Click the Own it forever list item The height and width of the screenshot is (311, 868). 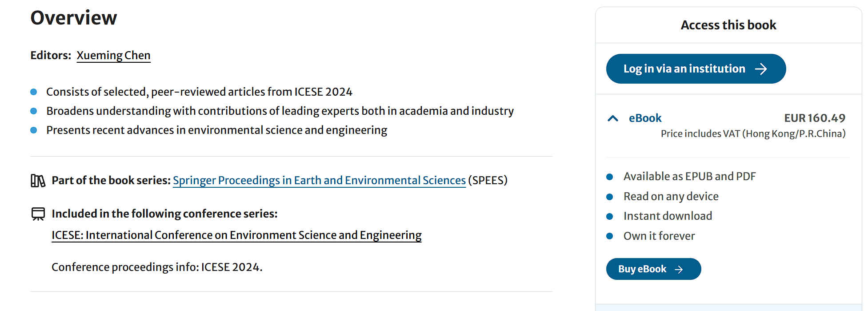(659, 236)
